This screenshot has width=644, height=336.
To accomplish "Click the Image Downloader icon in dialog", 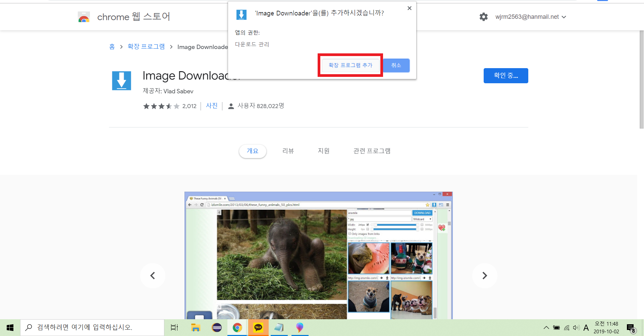I will coord(241,15).
